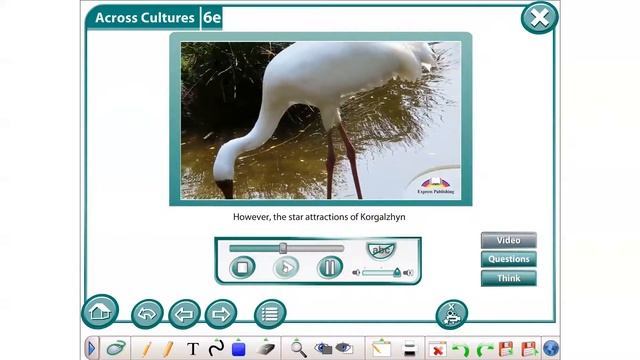Image resolution: width=640 pixels, height=360 pixels.
Task: Select the freehand curve line tool
Action: (216, 349)
